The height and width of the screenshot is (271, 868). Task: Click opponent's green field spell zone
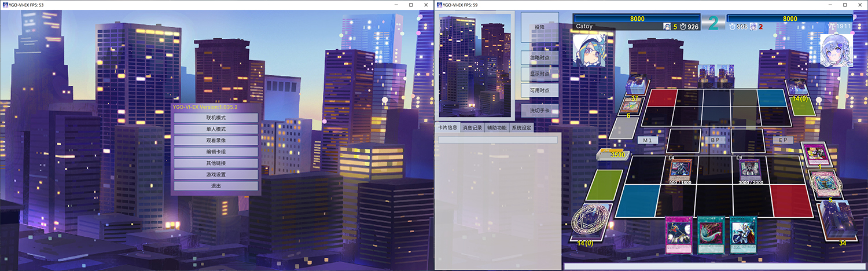click(x=803, y=105)
